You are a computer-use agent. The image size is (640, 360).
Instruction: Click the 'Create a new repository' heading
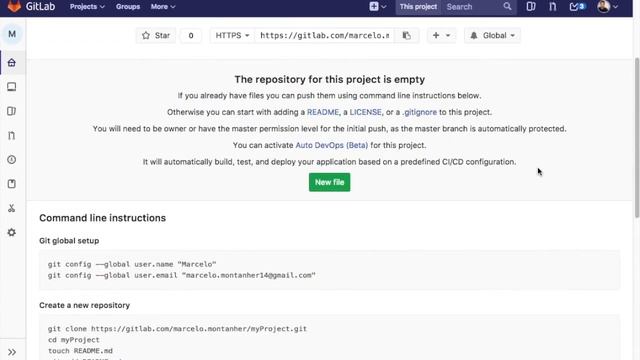point(84,305)
